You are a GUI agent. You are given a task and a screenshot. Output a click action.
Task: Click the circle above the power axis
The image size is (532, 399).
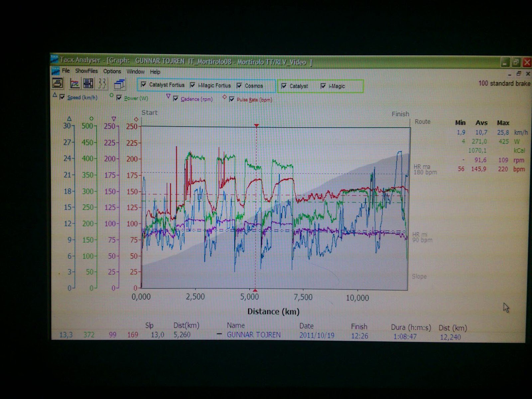pos(91,118)
